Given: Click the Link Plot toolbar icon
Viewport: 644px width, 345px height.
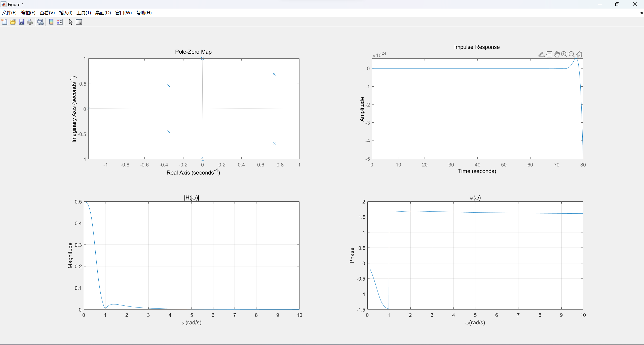Looking at the screenshot, I should 40,22.
